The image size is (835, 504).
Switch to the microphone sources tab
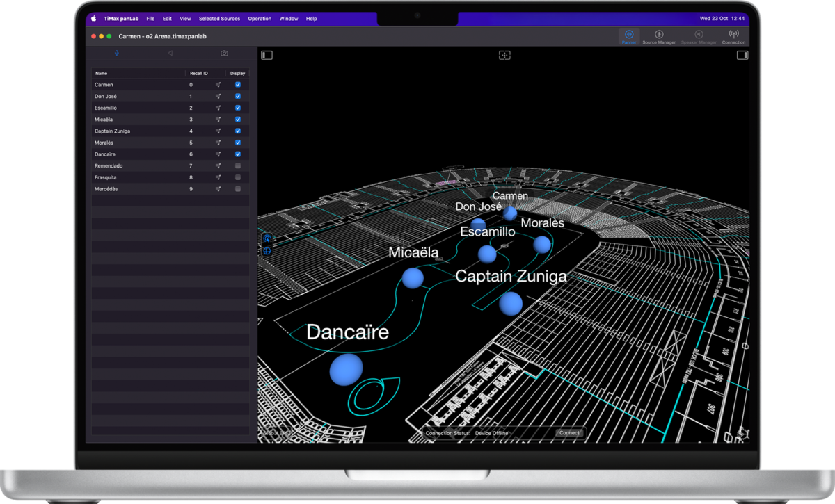pyautogui.click(x=117, y=54)
